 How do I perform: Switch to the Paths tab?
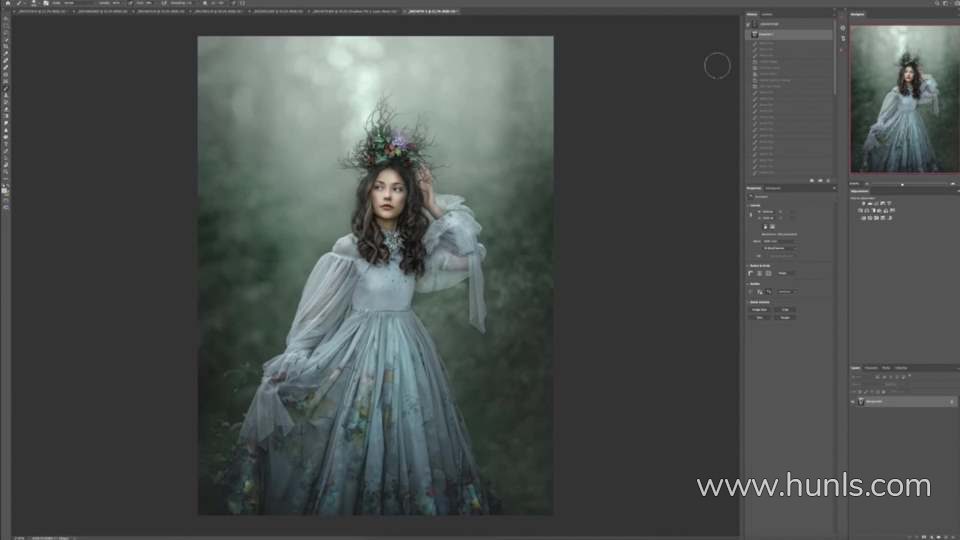point(885,368)
